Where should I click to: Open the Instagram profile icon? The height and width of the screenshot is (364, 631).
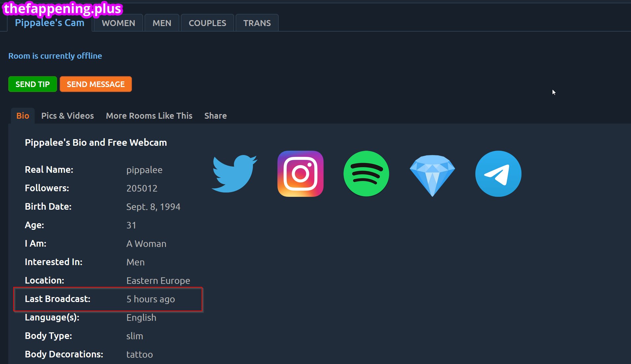[300, 174]
